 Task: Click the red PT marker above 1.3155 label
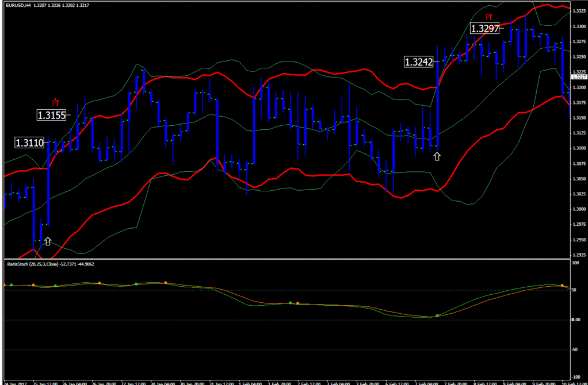55,102
